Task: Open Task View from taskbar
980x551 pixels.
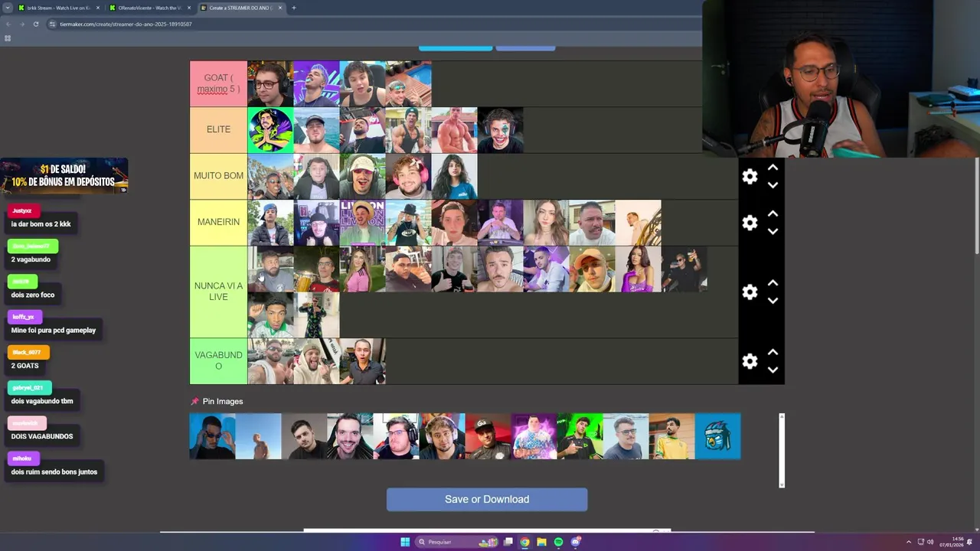Action: point(508,542)
